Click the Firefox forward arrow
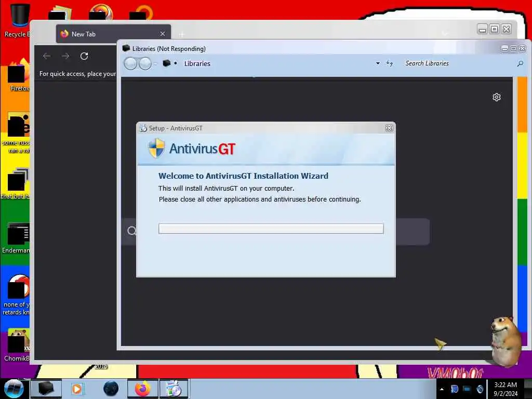 pyautogui.click(x=65, y=56)
